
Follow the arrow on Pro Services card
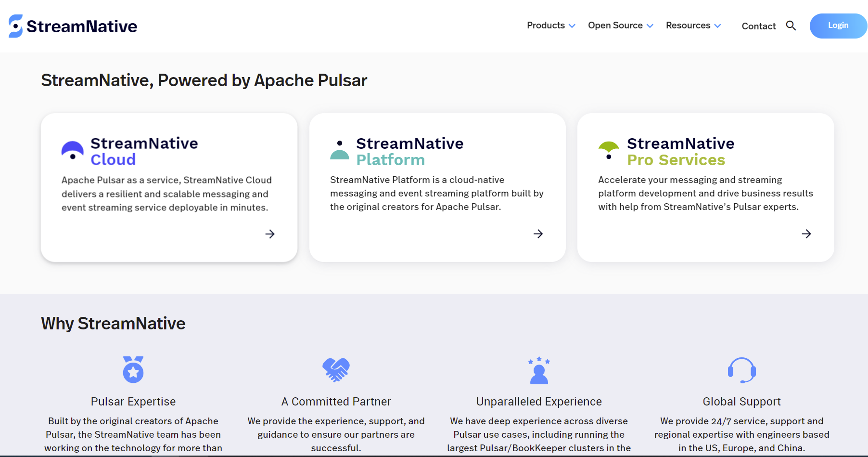[806, 234]
